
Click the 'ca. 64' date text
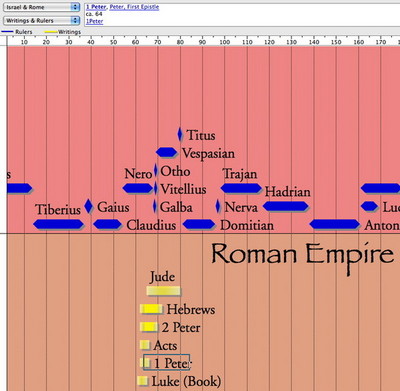point(94,14)
